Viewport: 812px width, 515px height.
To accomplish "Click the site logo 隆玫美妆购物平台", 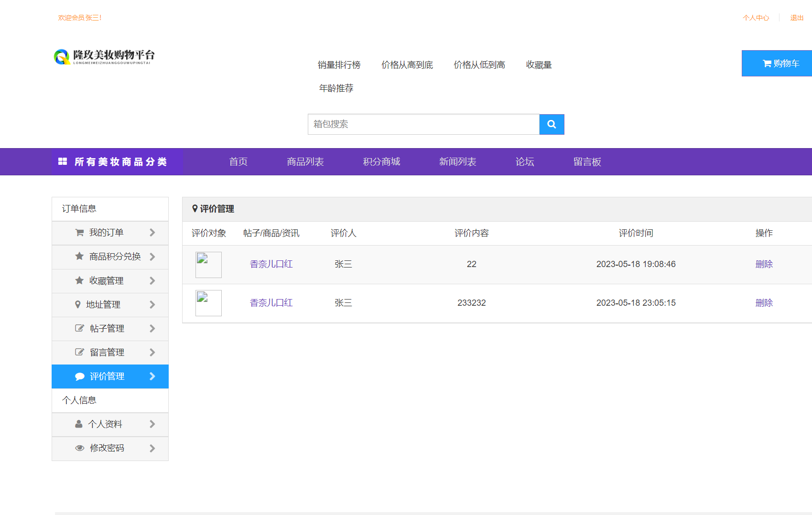I will click(104, 56).
